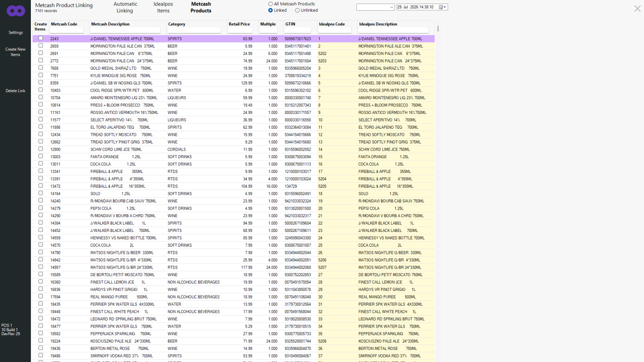The image size is (644, 362).
Task: Click the Delete Link sidebar button
Action: click(x=16, y=91)
